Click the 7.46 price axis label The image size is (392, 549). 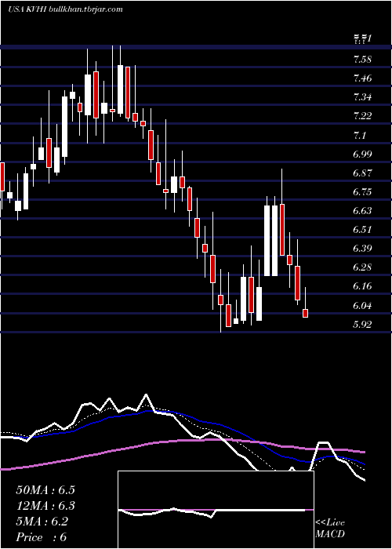[362, 78]
